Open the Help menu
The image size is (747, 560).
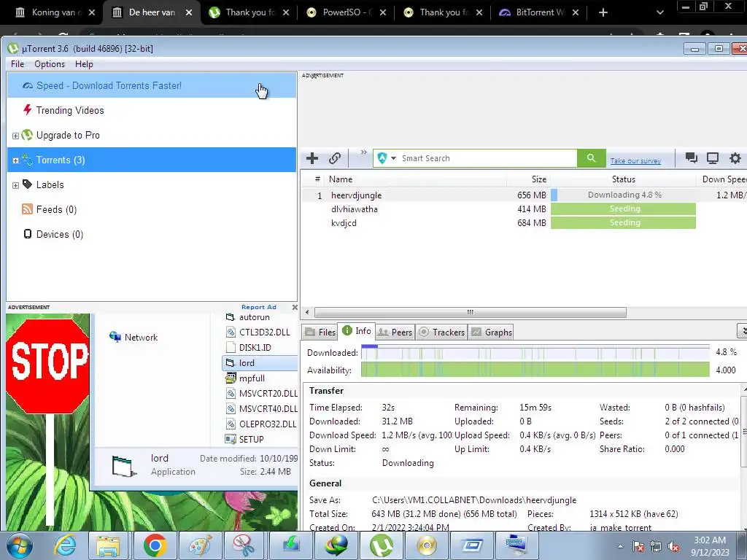tap(84, 64)
